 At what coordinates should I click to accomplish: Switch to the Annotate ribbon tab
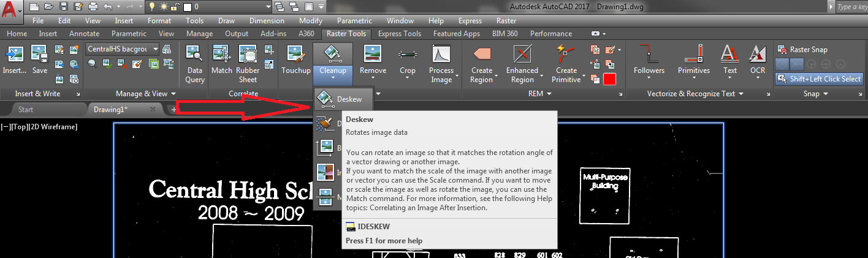click(x=84, y=34)
